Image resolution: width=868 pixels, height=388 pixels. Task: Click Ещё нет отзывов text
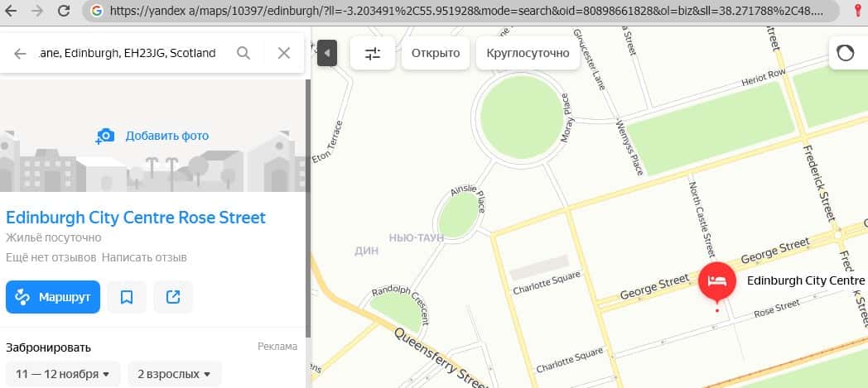point(51,257)
